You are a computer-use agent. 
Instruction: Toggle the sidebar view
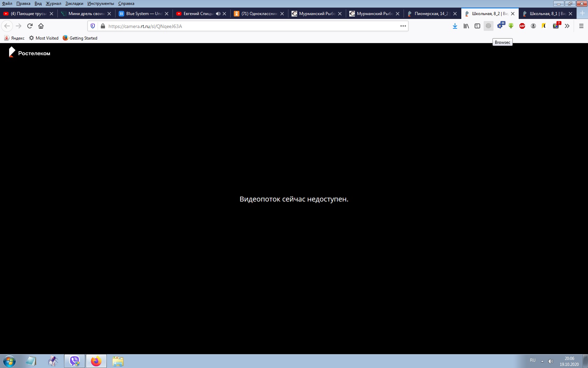(477, 26)
